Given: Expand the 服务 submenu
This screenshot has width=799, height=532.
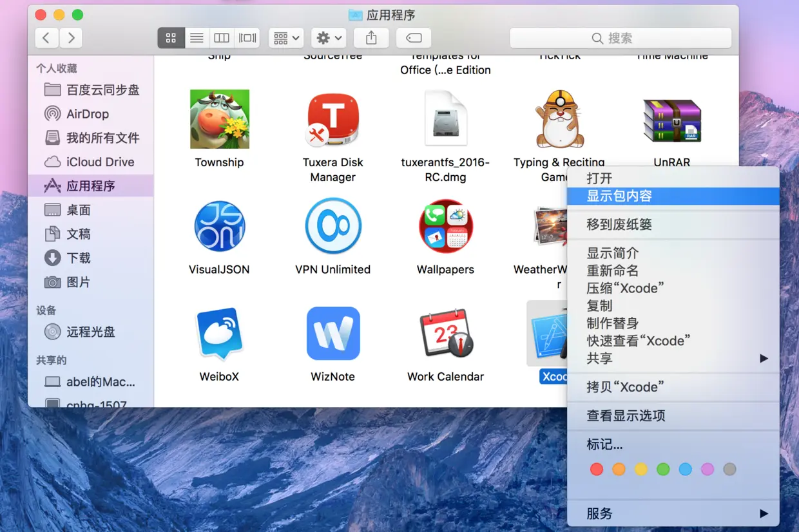Looking at the screenshot, I should point(673,513).
